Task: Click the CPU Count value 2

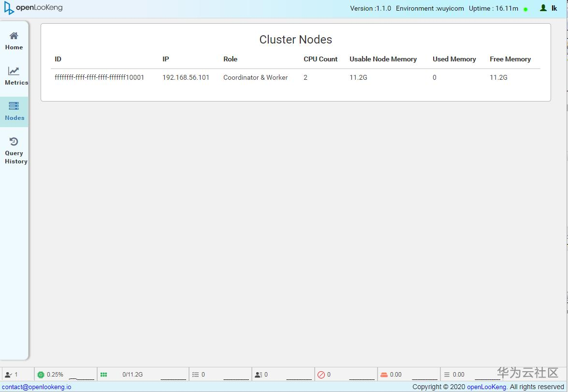Action: pyautogui.click(x=306, y=77)
